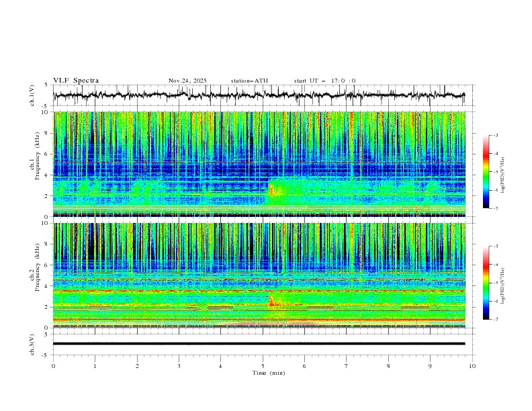Click the 'station=ATH' header label

(249, 81)
